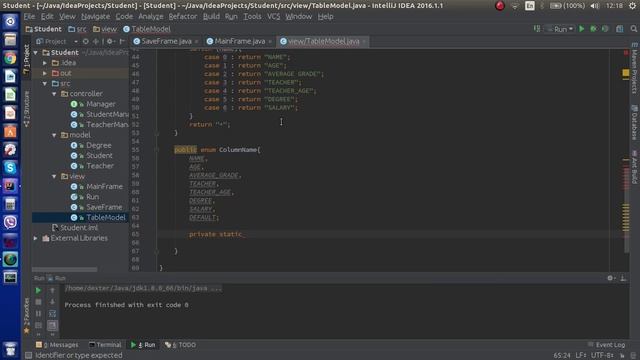
Task: Click the Project panel horizontal scrollbar
Action: click(x=64, y=269)
